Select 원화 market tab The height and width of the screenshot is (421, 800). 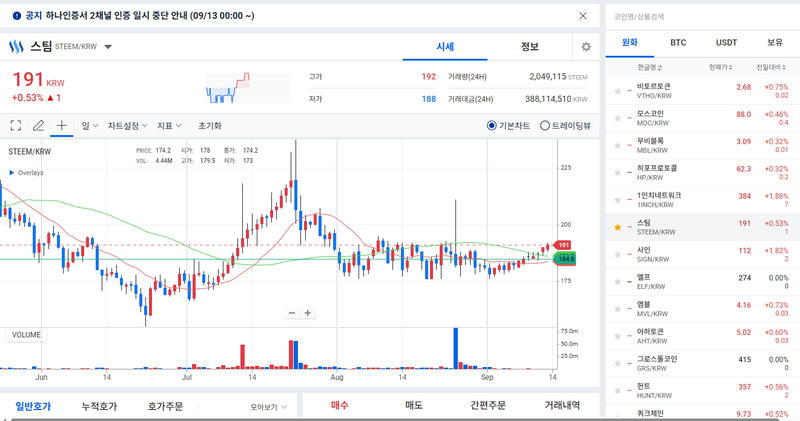pyautogui.click(x=630, y=43)
